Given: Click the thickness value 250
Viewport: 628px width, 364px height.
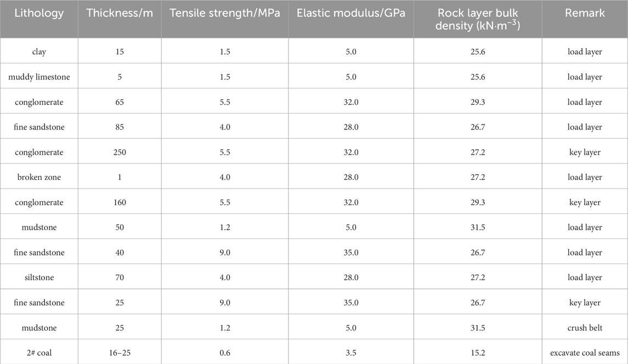Looking at the screenshot, I should (120, 152).
